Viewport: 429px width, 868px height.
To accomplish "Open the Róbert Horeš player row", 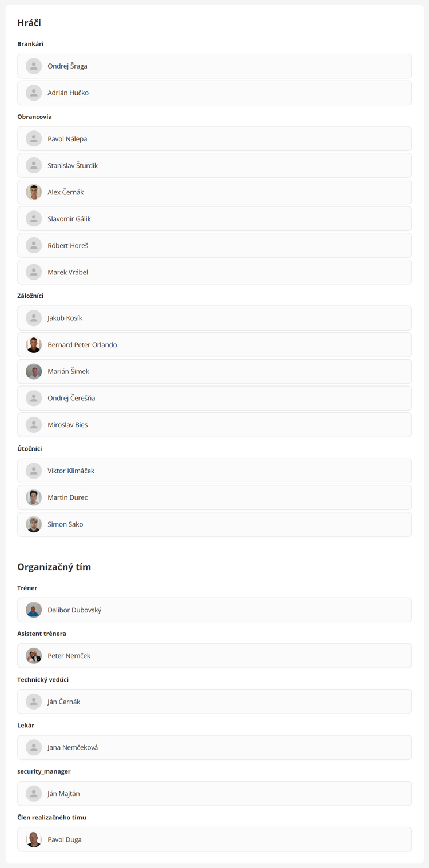I will click(x=214, y=246).
